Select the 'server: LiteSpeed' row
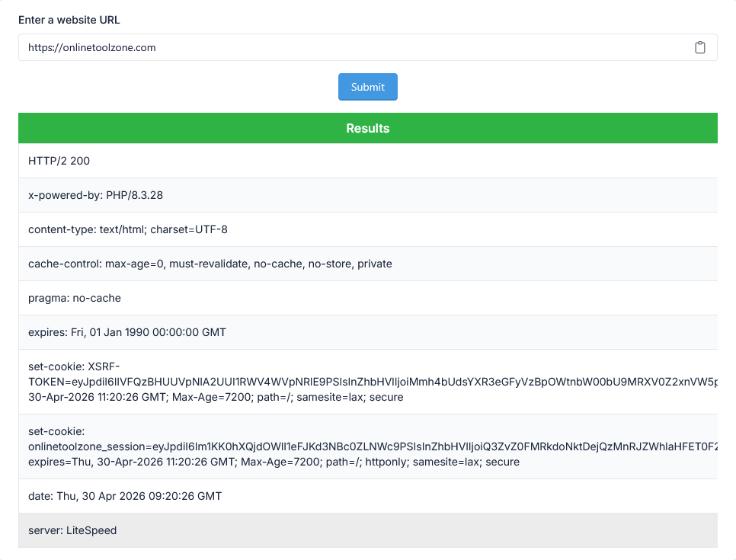Viewport: 736px width, 560px height. pos(367,530)
